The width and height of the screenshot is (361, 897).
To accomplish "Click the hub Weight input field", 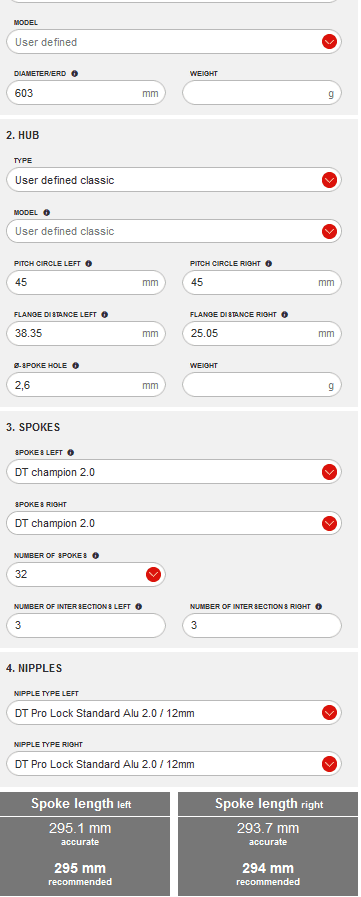I will (x=262, y=385).
